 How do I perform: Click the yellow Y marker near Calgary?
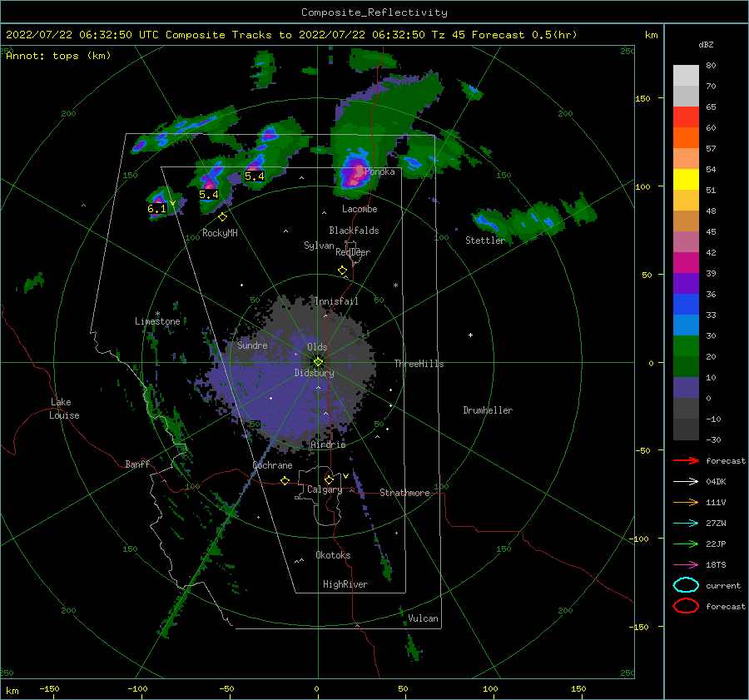tap(345, 476)
